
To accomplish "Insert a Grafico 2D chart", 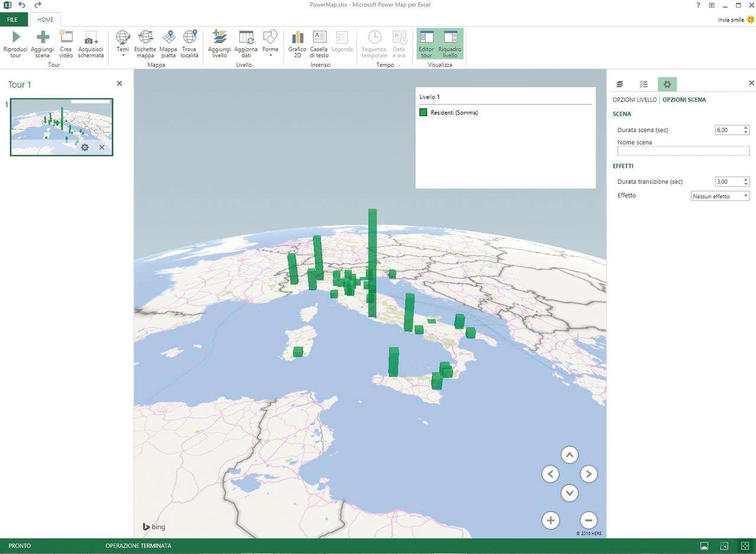I will pos(297,38).
